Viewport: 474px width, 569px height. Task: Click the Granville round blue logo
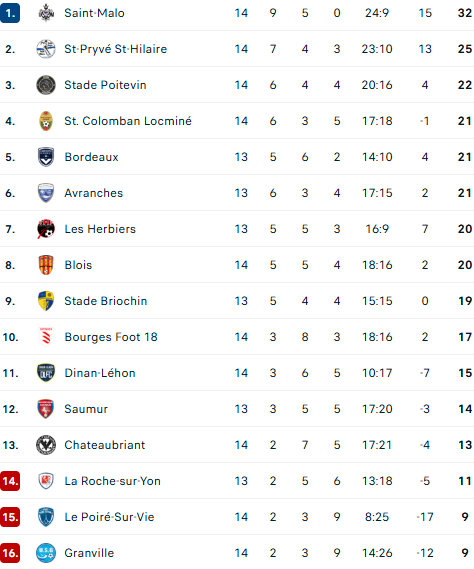[46, 553]
